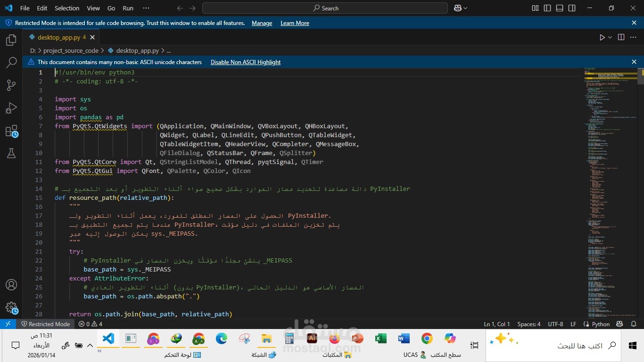The width and height of the screenshot is (644, 362).
Task: Go back using the left arrow
Action: [x=180, y=8]
